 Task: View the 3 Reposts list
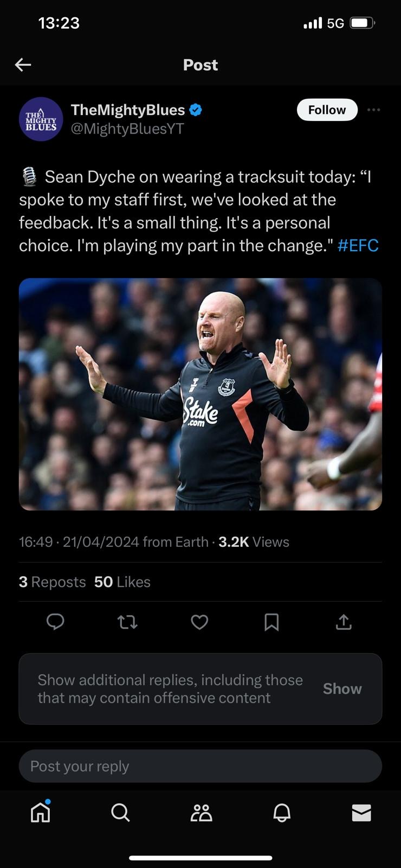(x=53, y=582)
